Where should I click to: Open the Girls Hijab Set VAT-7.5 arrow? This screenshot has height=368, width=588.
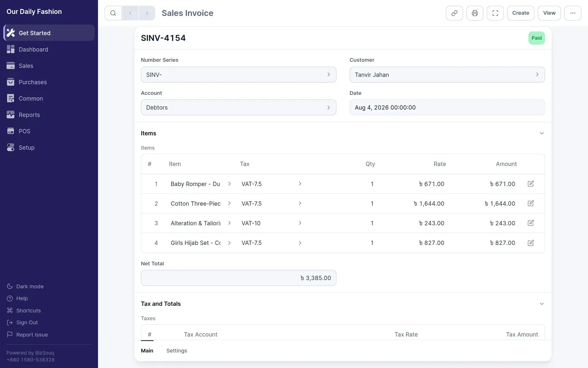300,243
